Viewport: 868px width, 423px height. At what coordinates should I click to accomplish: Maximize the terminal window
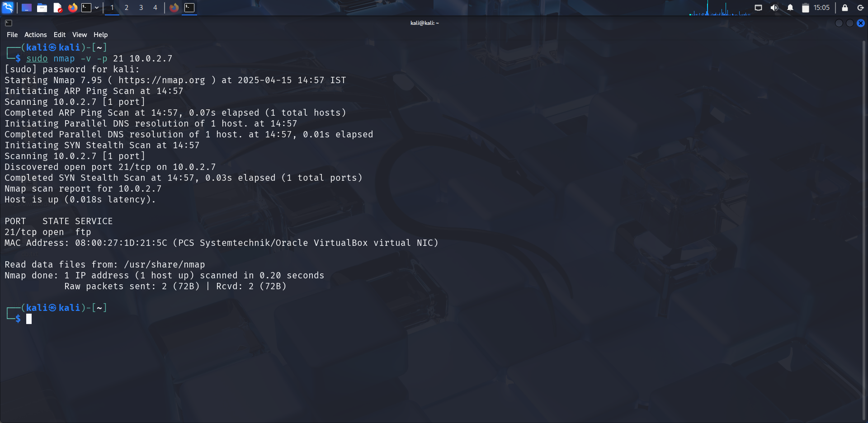[850, 23]
